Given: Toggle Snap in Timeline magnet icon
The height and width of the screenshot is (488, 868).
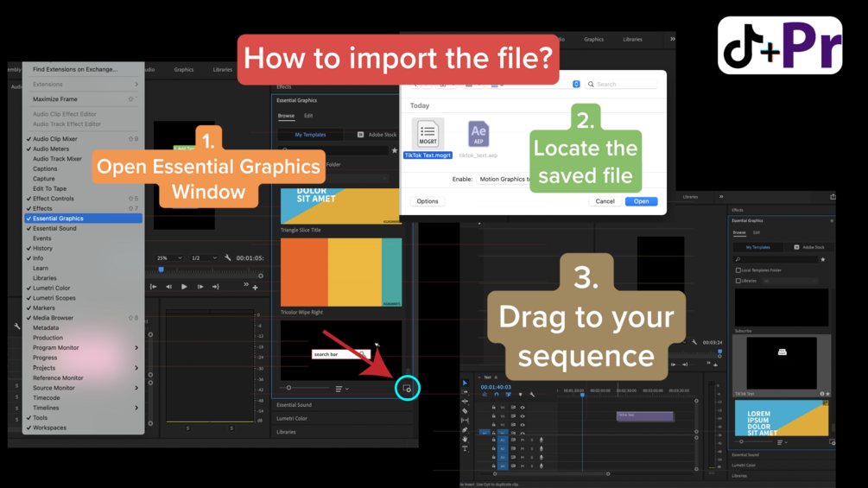Looking at the screenshot, I should [x=496, y=395].
